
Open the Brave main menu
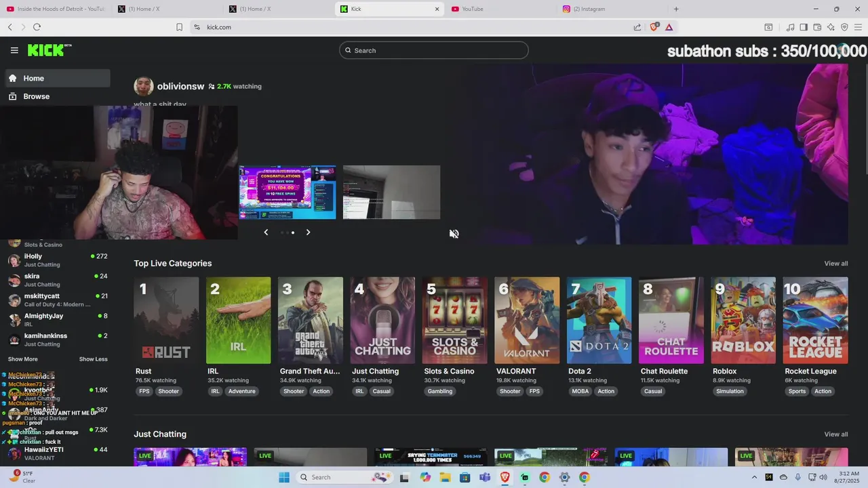pyautogui.click(x=858, y=27)
